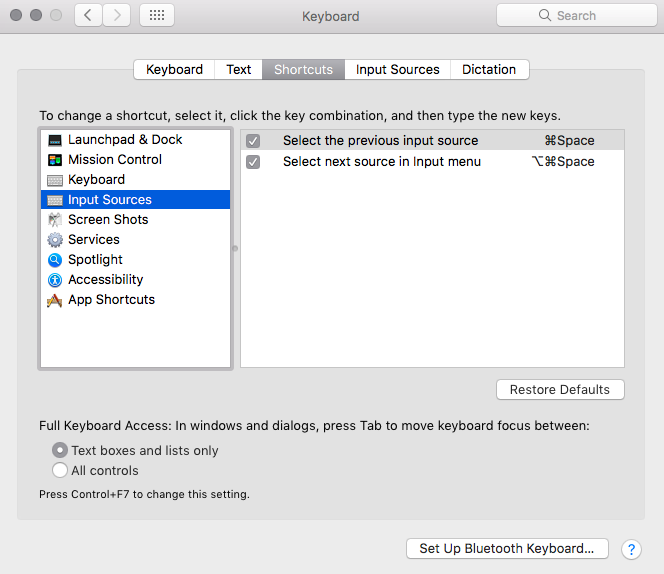Viewport: 664px width, 574px height.
Task: Close the Keyboard preferences window
Action: pos(16,15)
